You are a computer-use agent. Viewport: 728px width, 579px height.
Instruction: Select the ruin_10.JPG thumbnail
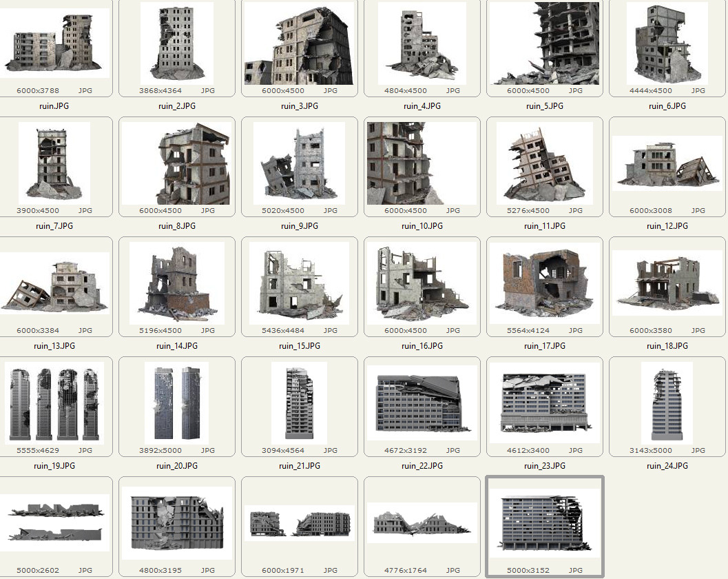pos(422,163)
